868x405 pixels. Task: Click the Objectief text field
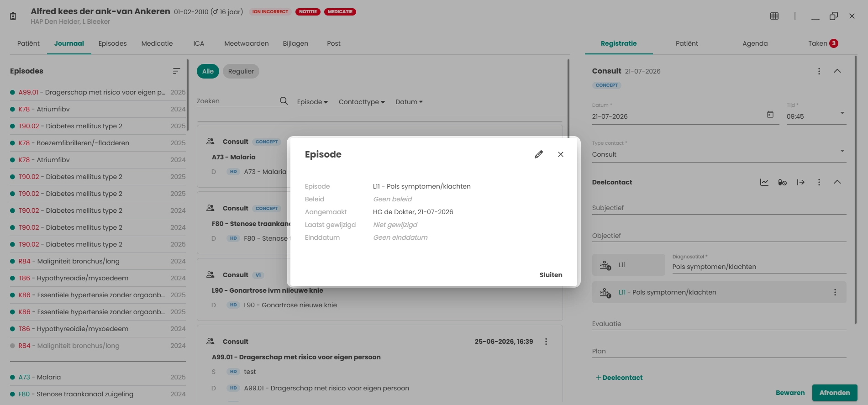(x=719, y=236)
